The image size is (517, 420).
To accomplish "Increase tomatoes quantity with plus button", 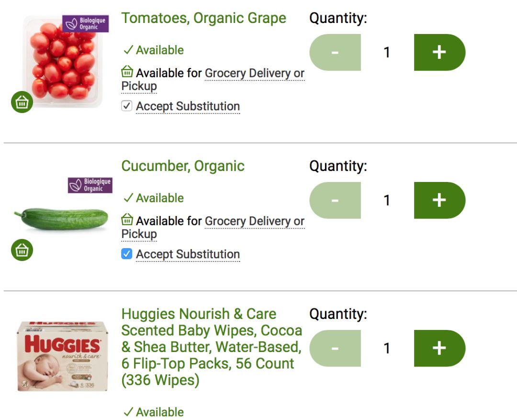I will (439, 53).
